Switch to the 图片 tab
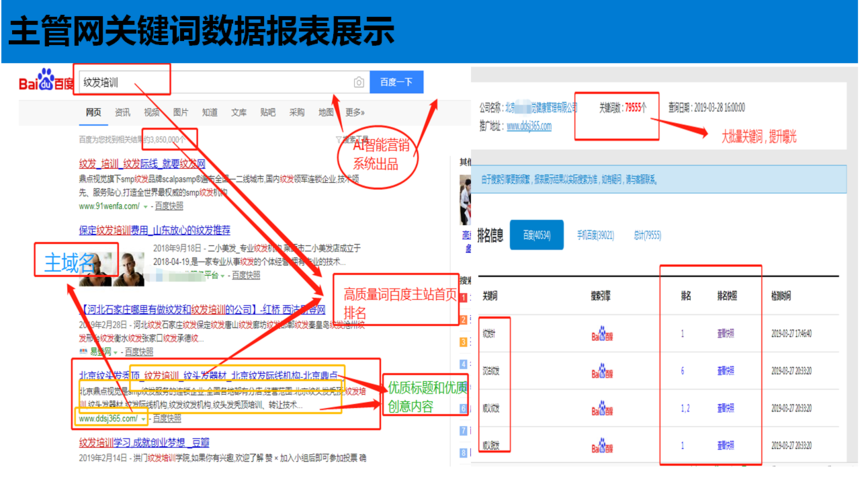860x484 pixels. (x=180, y=112)
